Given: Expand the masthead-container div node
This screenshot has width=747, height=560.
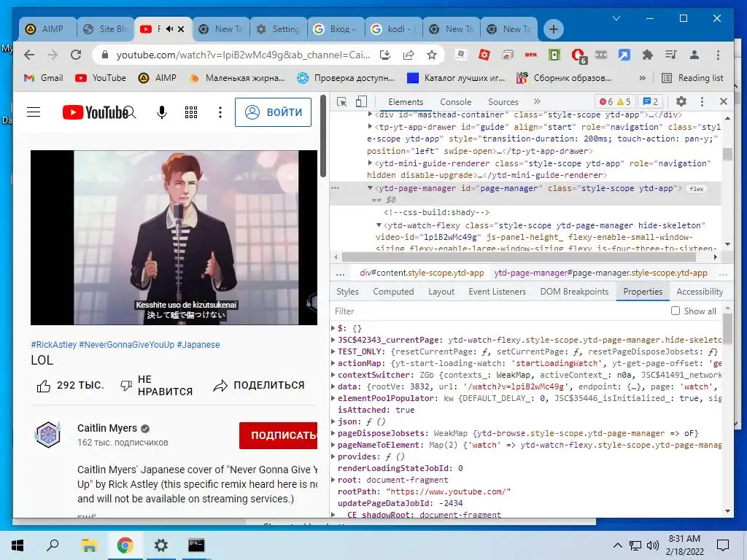Looking at the screenshot, I should tap(370, 114).
